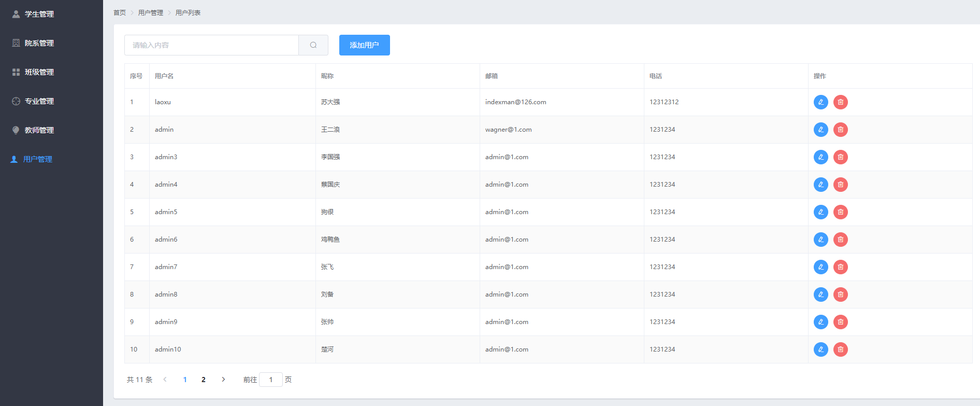Edit user admin4
The image size is (980, 406).
pyautogui.click(x=820, y=185)
